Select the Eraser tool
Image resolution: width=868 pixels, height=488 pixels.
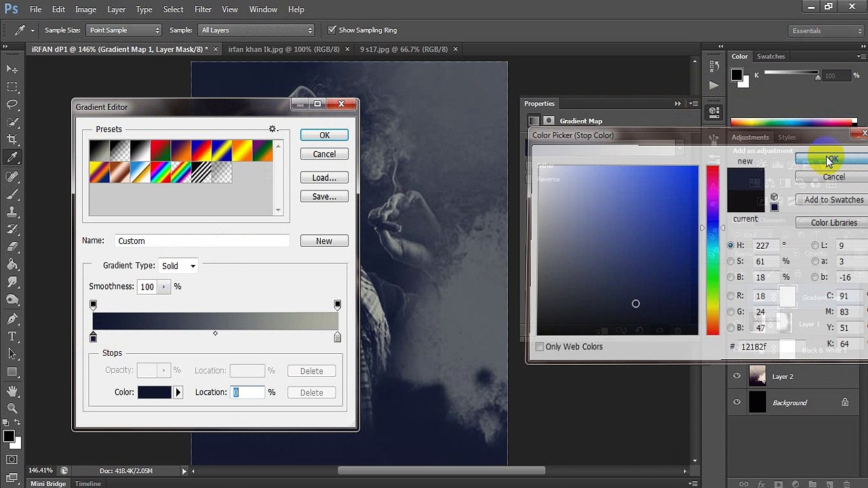click(x=12, y=247)
